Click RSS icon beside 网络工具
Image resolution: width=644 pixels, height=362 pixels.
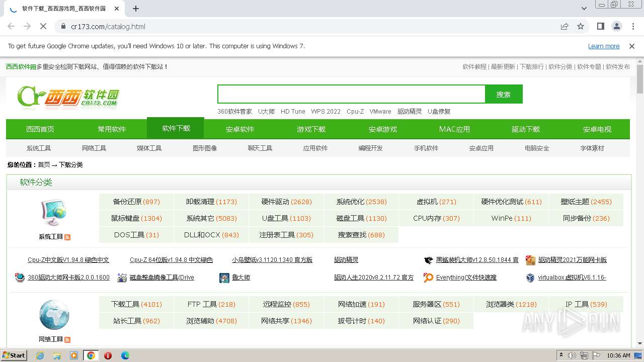point(67,339)
